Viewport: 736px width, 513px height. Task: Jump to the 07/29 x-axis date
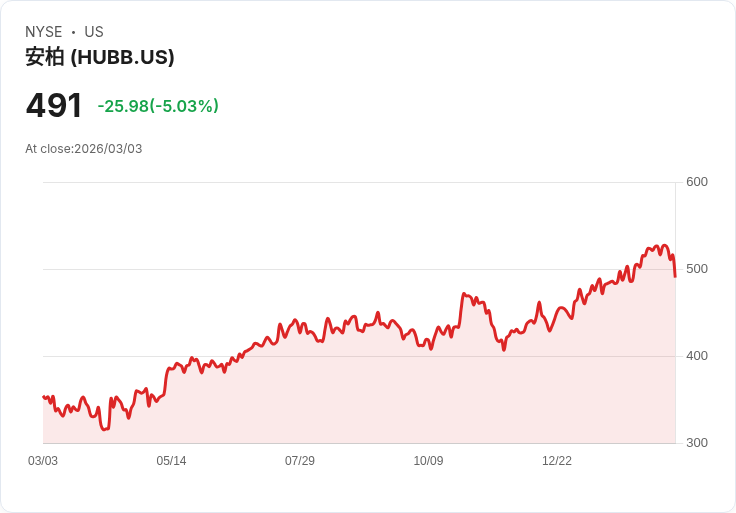click(x=300, y=461)
